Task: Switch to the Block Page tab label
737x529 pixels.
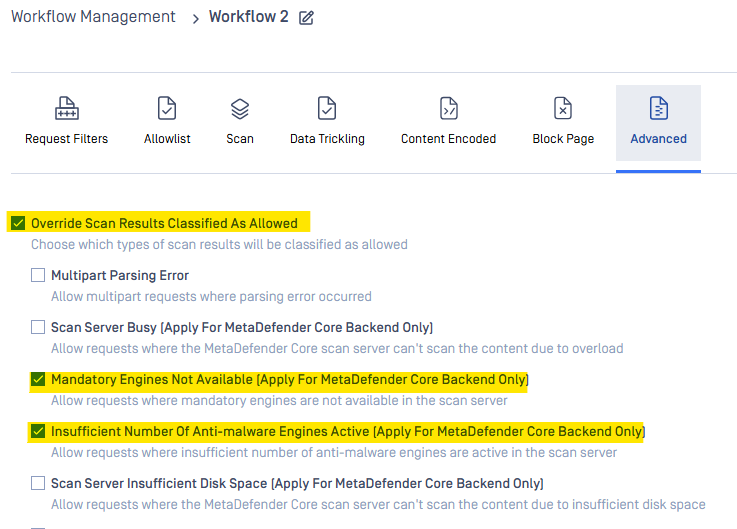Action: pyautogui.click(x=563, y=139)
